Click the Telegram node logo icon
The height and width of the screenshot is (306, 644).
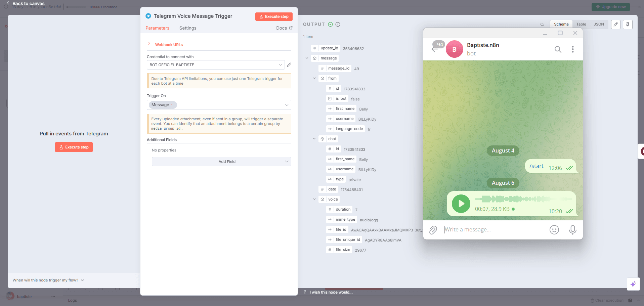click(x=148, y=16)
